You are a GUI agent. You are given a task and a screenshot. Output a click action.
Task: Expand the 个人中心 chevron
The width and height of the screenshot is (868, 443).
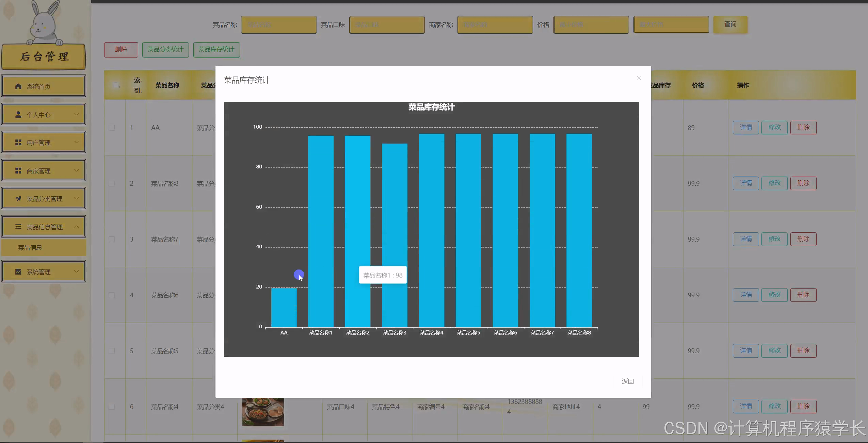pyautogui.click(x=77, y=114)
